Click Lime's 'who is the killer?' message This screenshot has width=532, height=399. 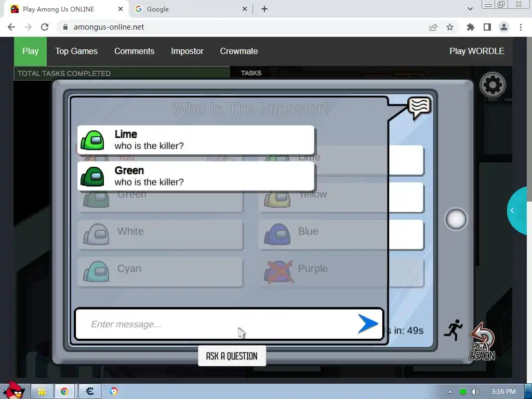point(149,146)
